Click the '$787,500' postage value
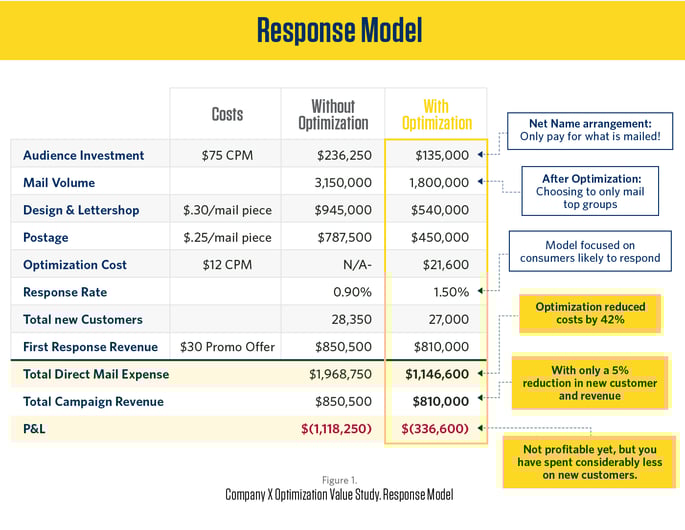This screenshot has width=685, height=530. 344,237
